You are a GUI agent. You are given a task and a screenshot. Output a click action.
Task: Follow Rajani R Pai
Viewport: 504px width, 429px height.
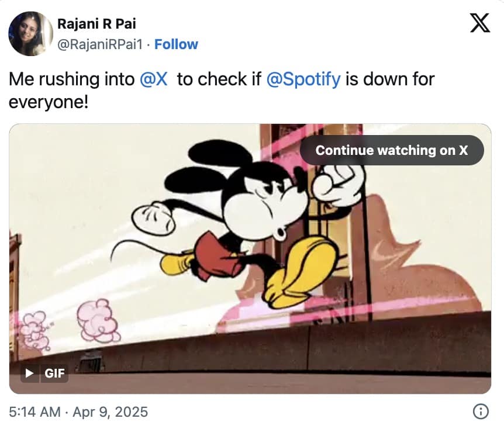click(x=176, y=44)
